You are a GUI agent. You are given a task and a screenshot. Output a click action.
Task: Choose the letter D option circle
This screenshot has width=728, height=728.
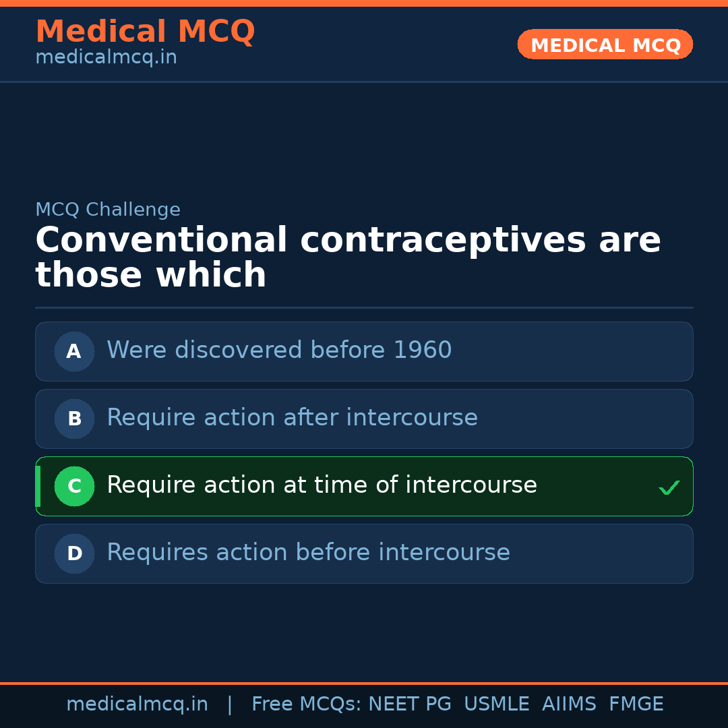74,553
